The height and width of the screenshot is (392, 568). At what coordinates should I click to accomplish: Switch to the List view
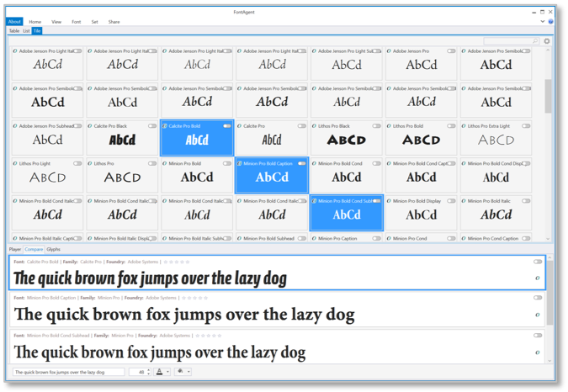pos(26,31)
